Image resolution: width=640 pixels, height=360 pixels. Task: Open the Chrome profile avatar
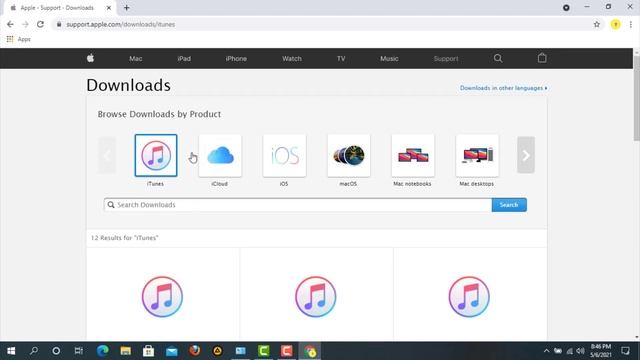(x=616, y=24)
